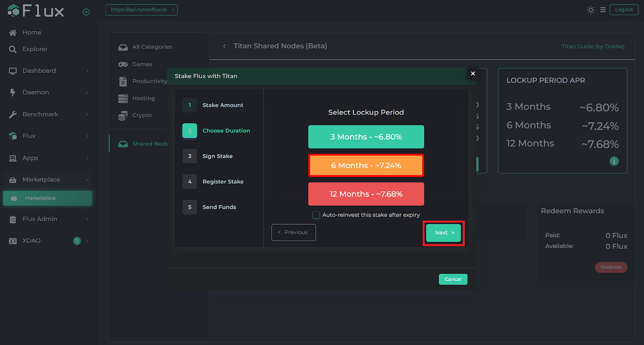Select the Crypto category
The height and width of the screenshot is (345, 644).
tap(142, 115)
